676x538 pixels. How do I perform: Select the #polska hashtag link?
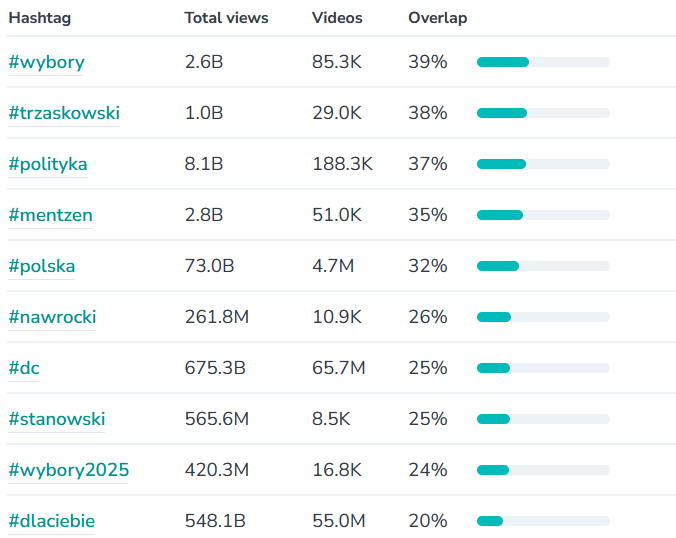[x=42, y=266]
